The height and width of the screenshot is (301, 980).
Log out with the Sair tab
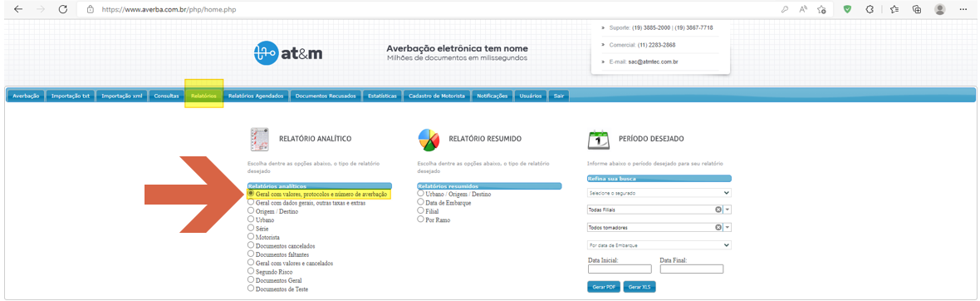pyautogui.click(x=560, y=96)
